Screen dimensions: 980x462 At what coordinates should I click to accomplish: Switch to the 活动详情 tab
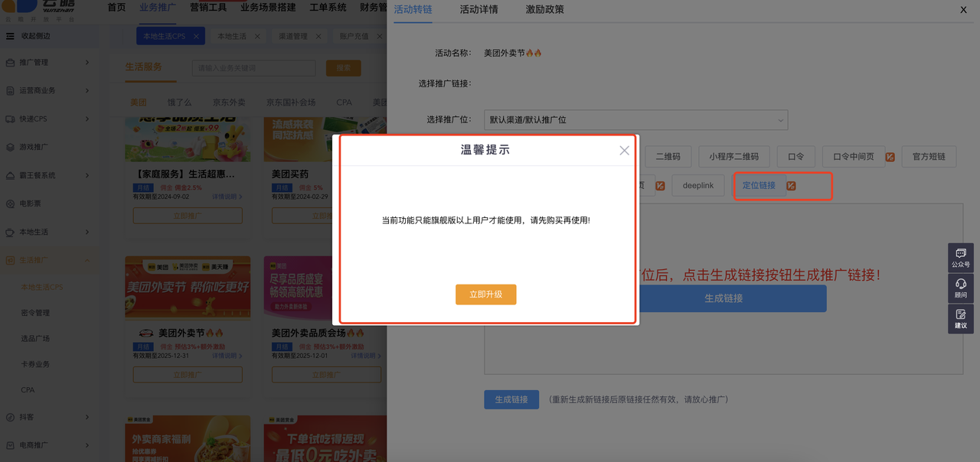point(479,10)
